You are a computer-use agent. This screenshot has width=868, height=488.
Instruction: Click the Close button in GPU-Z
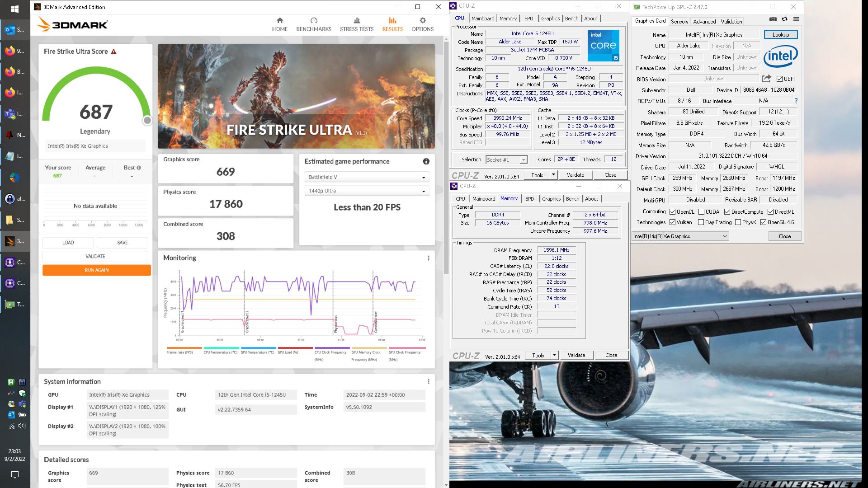[x=785, y=236]
